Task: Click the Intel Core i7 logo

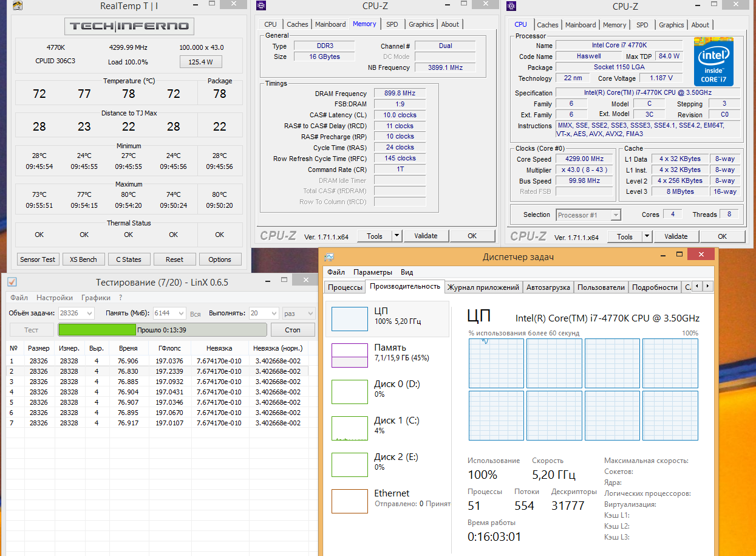Action: tap(714, 62)
